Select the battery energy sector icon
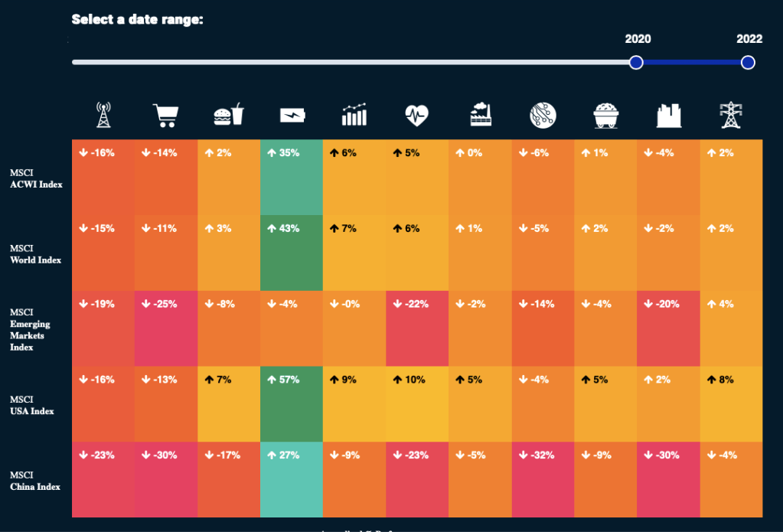Screen dimensions: 783x532 292,116
